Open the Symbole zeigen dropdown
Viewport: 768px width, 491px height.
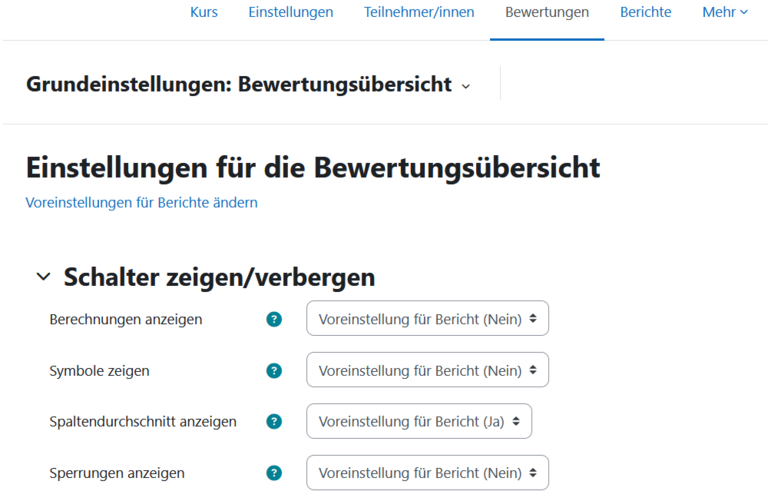point(427,370)
